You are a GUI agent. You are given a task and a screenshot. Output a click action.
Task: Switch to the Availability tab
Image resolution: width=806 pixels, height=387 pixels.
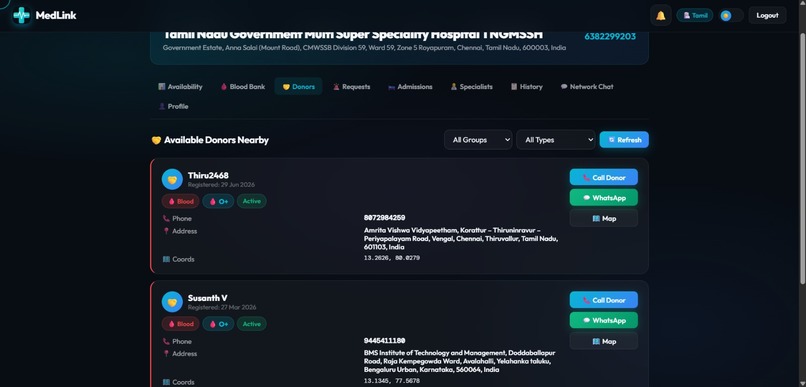[180, 86]
